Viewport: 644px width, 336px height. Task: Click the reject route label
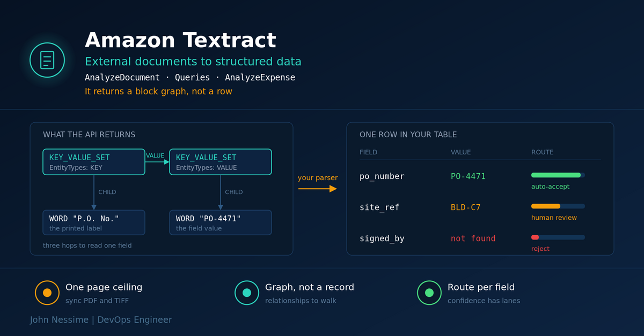(540, 249)
